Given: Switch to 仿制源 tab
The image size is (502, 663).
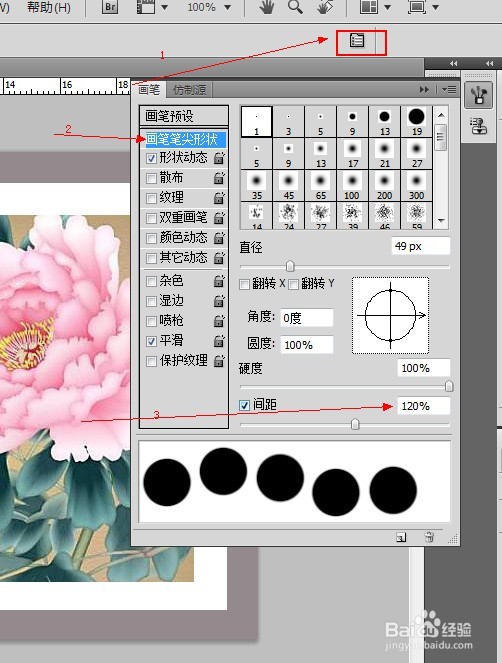Looking at the screenshot, I should [x=189, y=90].
